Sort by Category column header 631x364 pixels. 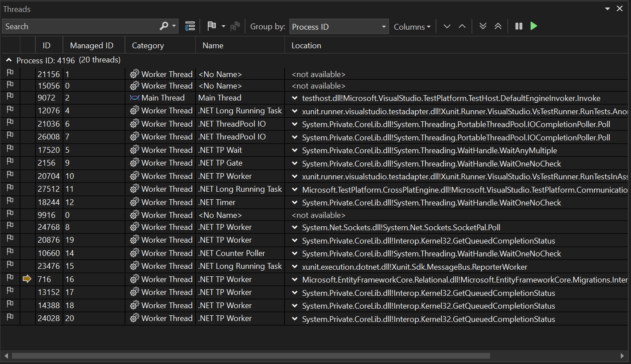[x=148, y=46]
